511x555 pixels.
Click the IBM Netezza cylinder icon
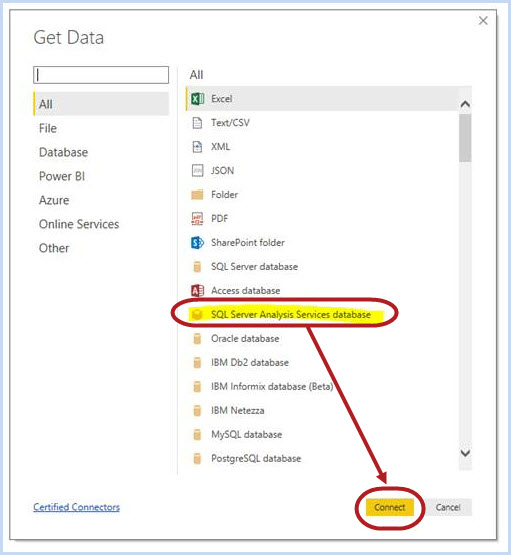(x=197, y=411)
